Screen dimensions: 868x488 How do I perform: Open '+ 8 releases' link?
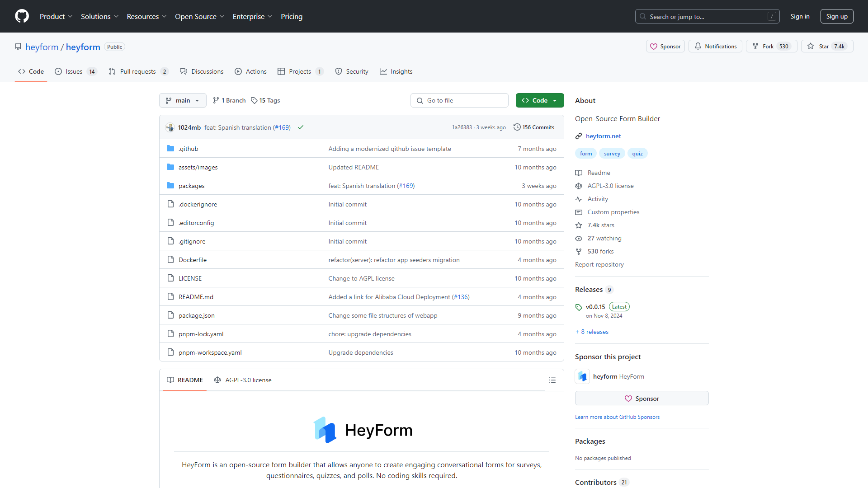pyautogui.click(x=592, y=332)
